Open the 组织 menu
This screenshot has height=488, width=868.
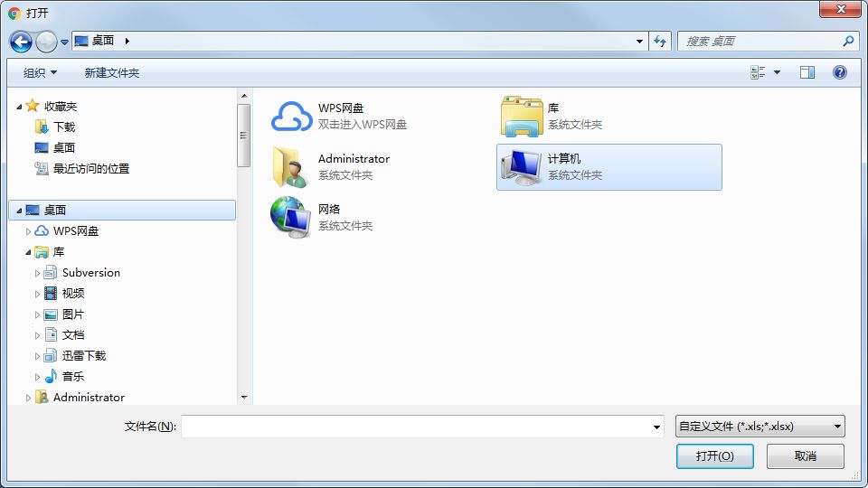[x=40, y=72]
